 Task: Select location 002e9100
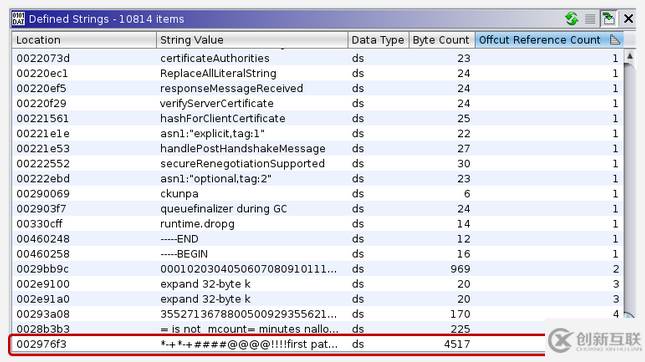point(43,284)
